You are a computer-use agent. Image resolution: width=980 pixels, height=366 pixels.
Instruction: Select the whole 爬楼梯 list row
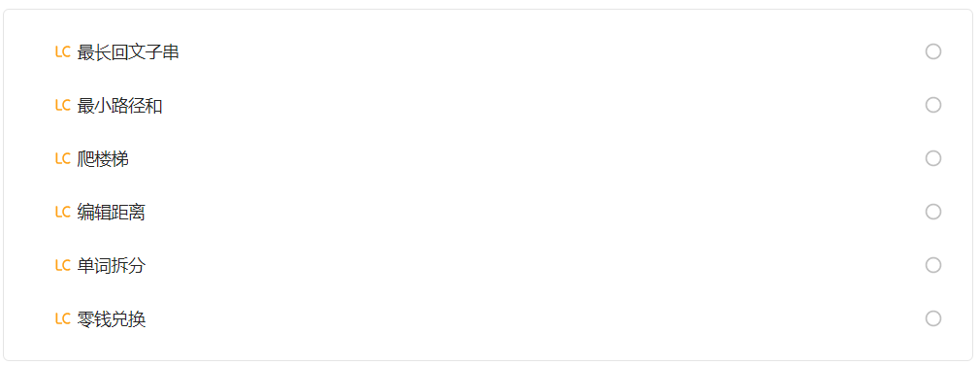point(488,159)
